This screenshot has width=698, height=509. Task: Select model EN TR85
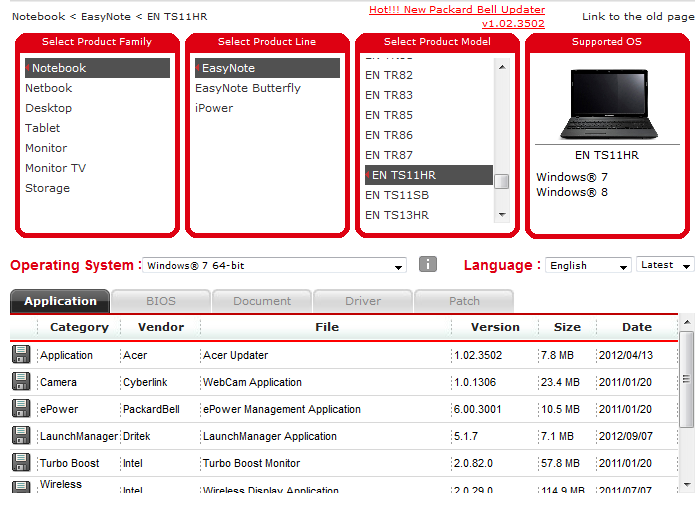coord(389,115)
